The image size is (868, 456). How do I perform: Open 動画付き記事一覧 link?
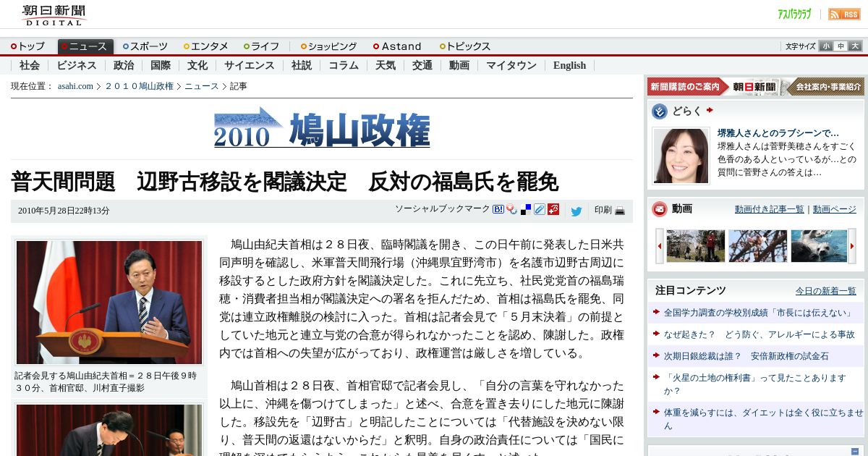(x=769, y=209)
